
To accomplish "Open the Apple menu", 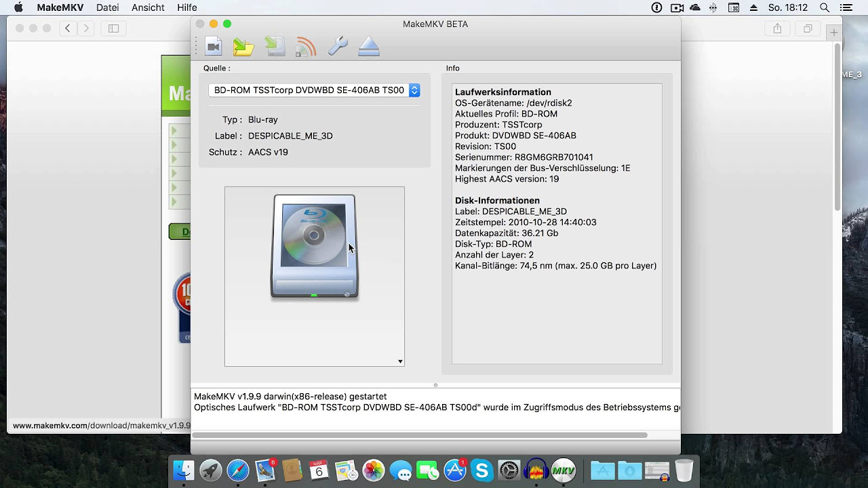I will [18, 7].
